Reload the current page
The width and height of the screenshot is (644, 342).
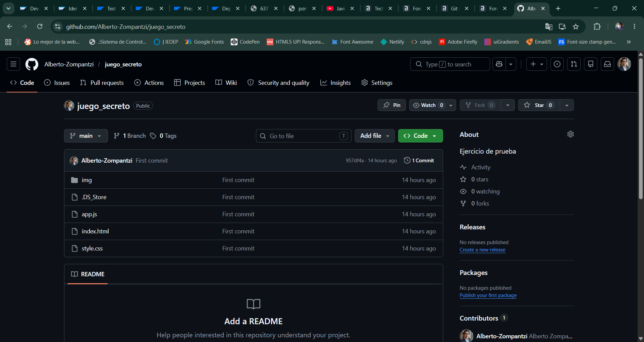40,26
